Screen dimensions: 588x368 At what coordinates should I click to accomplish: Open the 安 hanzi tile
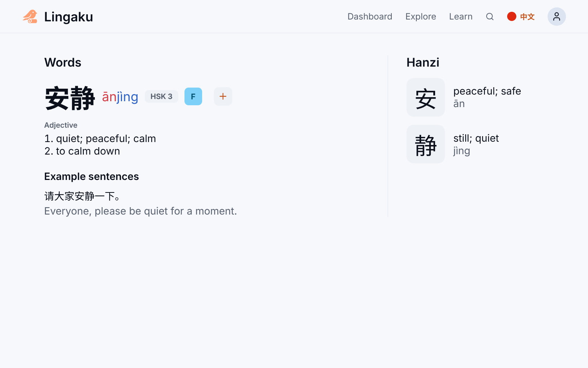[426, 97]
